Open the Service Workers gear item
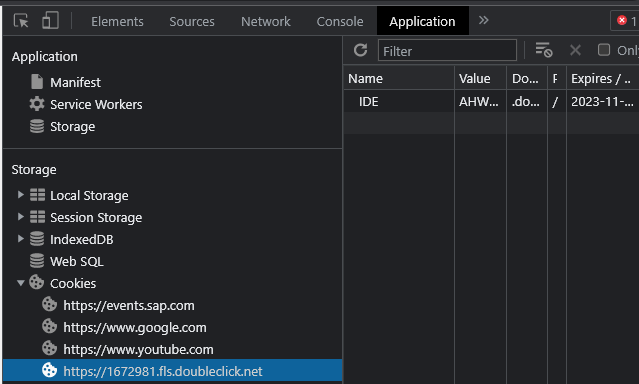The image size is (639, 384). point(86,104)
